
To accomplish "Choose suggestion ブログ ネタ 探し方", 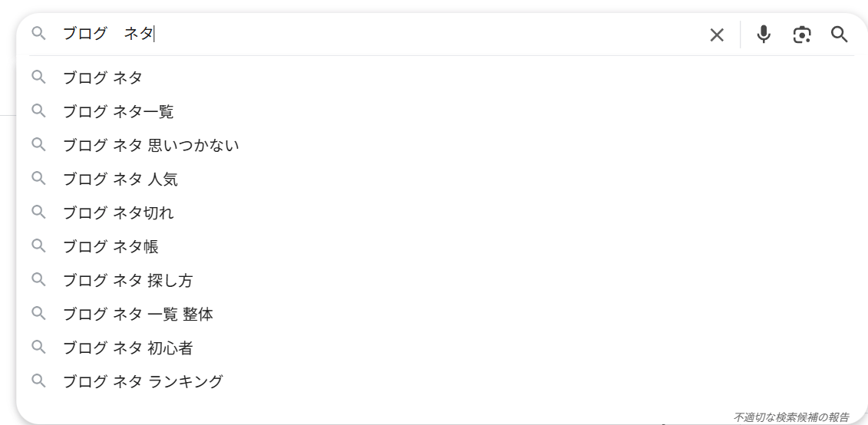I will 435,281.
